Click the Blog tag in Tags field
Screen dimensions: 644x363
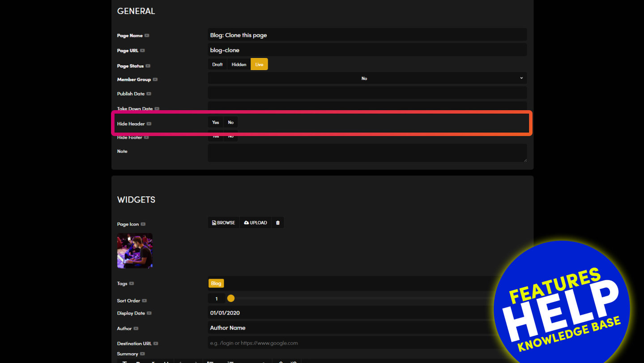click(x=216, y=283)
